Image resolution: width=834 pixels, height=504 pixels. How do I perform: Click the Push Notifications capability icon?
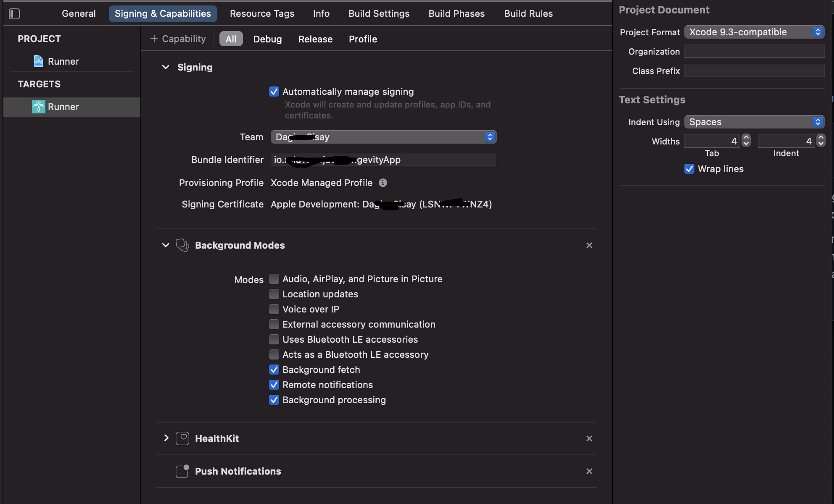pos(182,471)
